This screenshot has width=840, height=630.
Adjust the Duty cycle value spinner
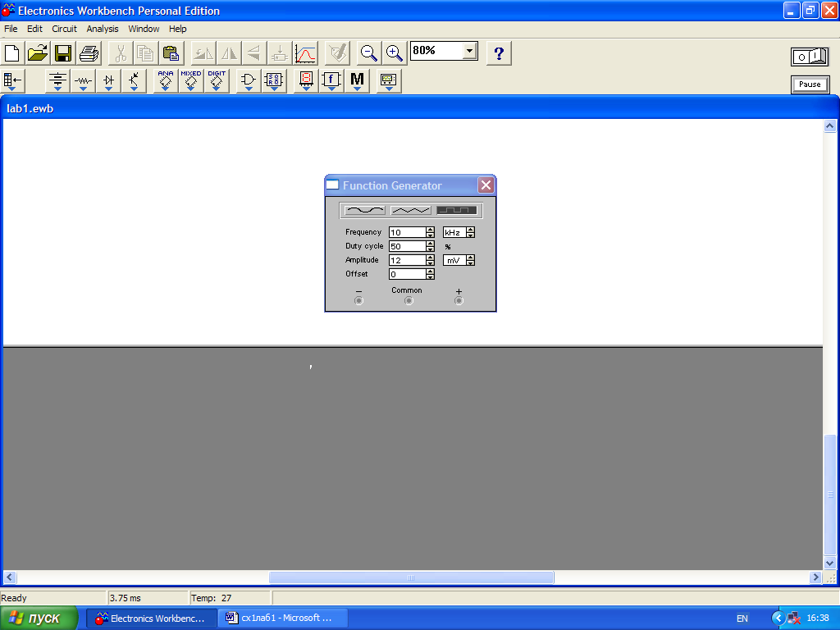point(430,246)
